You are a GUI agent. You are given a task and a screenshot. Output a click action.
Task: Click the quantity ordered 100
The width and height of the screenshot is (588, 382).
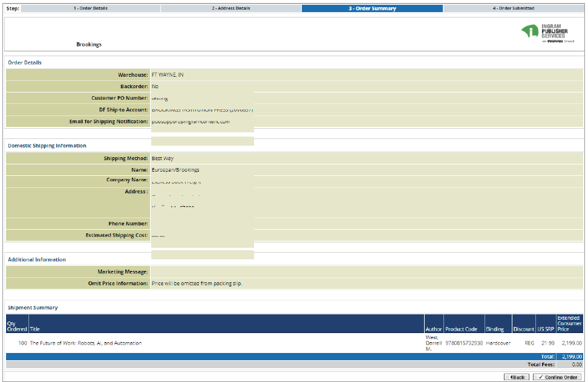click(22, 343)
